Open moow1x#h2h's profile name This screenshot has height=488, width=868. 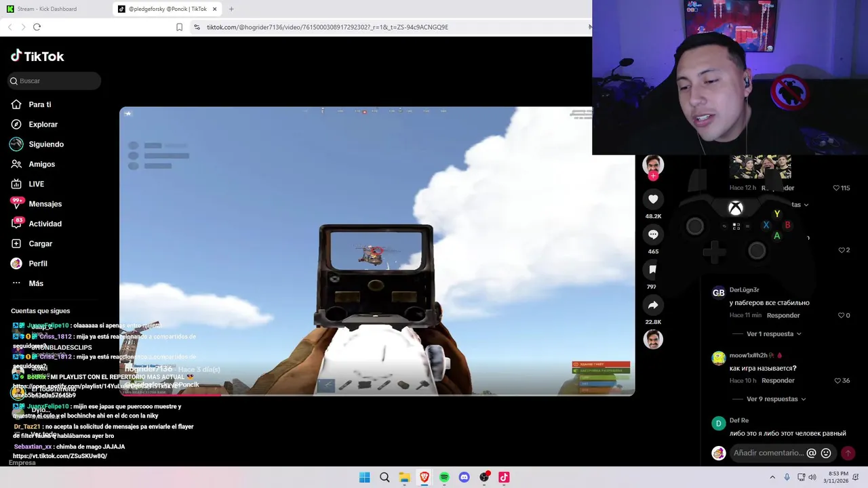click(x=749, y=355)
